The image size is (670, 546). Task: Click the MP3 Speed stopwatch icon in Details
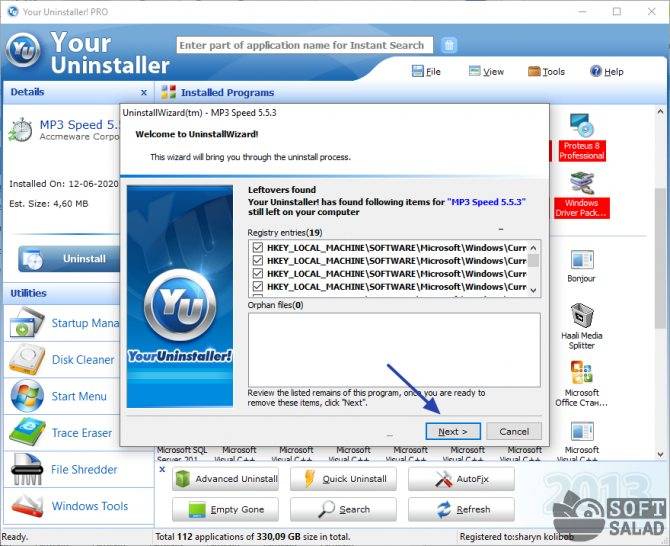coord(21,130)
